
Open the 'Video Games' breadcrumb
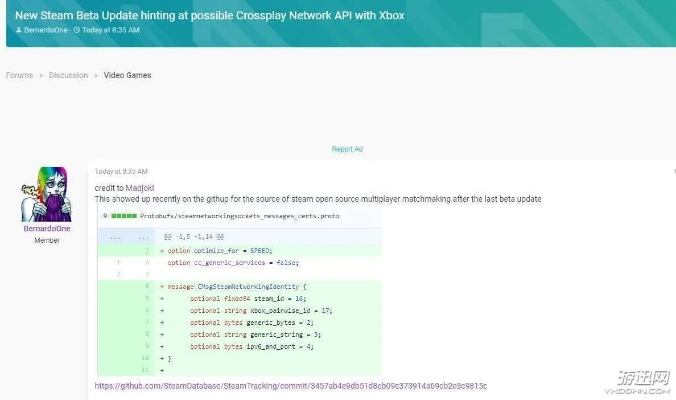click(x=127, y=75)
